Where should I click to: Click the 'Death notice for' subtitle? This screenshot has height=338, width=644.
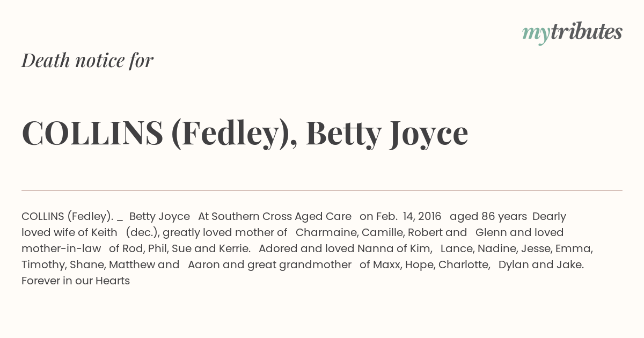(87, 61)
